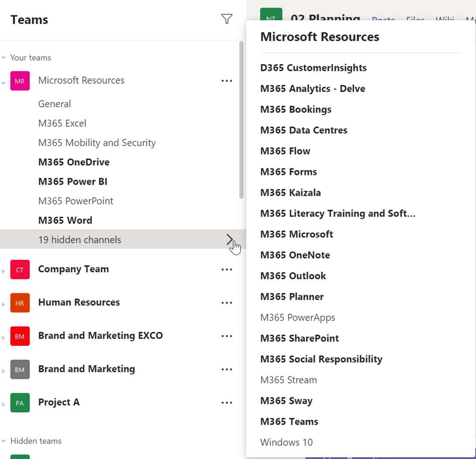Select the D365 CustomerInsights channel

[x=313, y=68]
